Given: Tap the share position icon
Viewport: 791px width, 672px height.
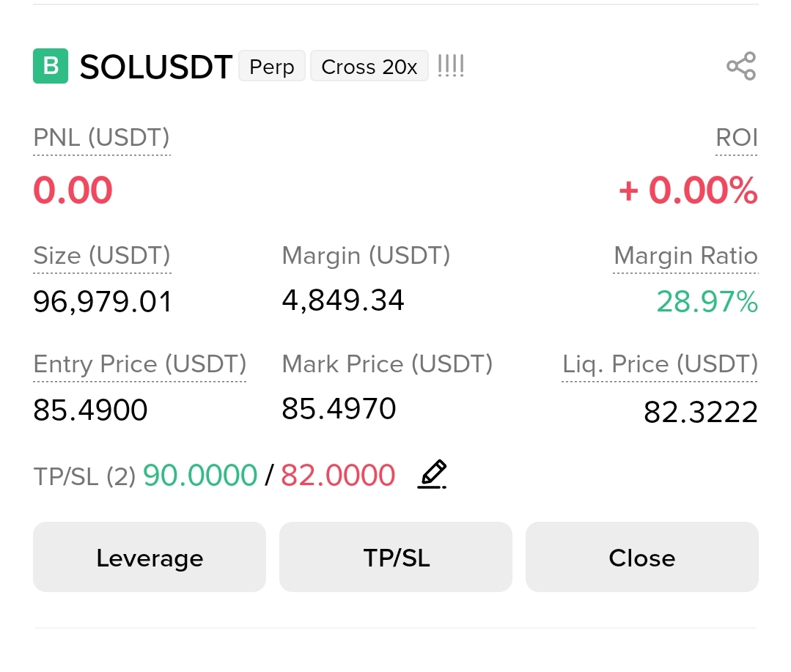Looking at the screenshot, I should (741, 66).
